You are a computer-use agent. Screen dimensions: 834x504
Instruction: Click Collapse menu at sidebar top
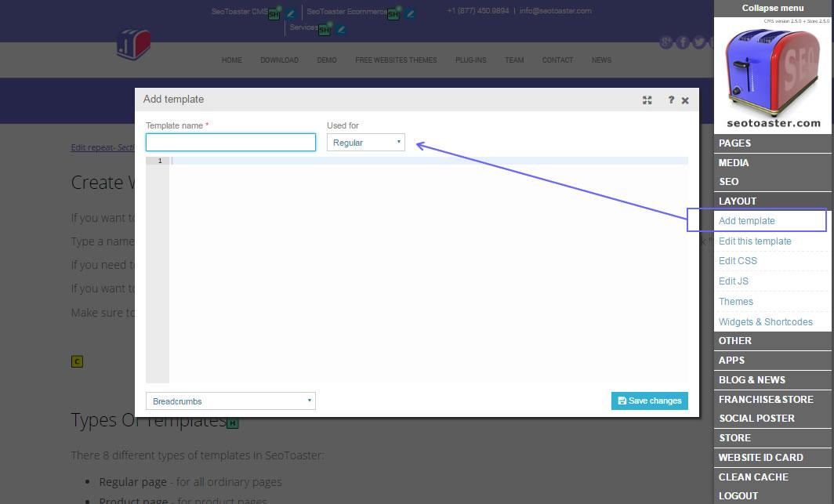[772, 8]
